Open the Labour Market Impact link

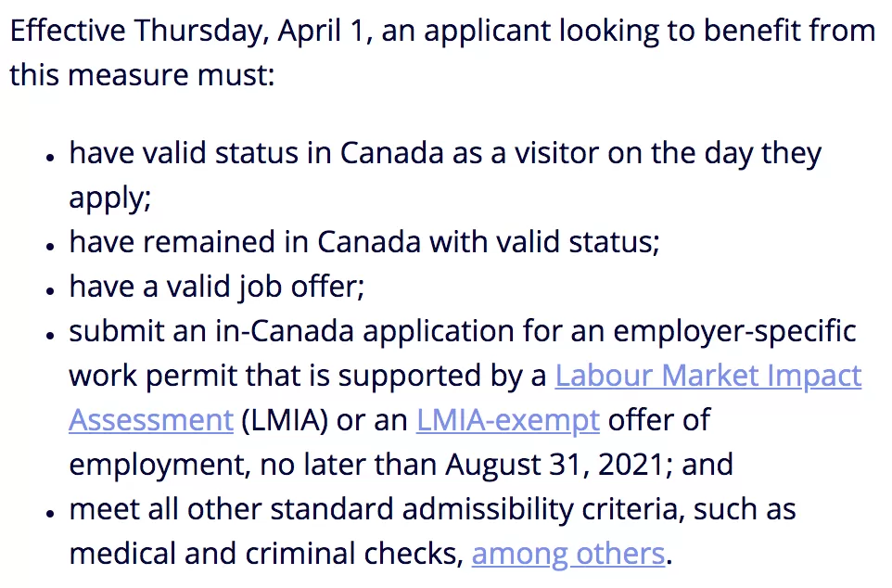click(x=708, y=376)
